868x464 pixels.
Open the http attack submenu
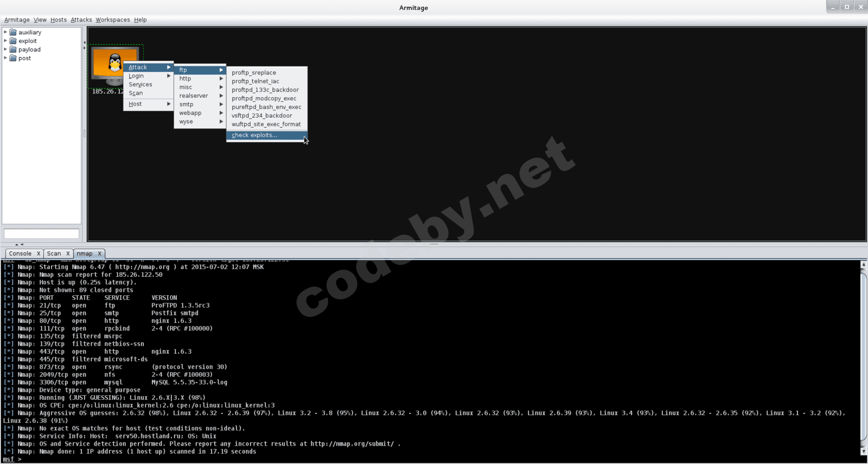coord(200,79)
